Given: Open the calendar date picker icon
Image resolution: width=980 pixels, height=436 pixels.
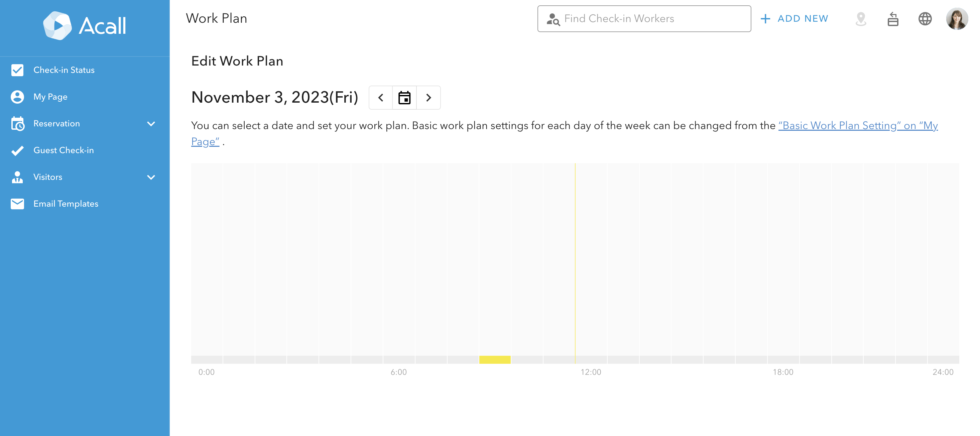Looking at the screenshot, I should coord(404,98).
